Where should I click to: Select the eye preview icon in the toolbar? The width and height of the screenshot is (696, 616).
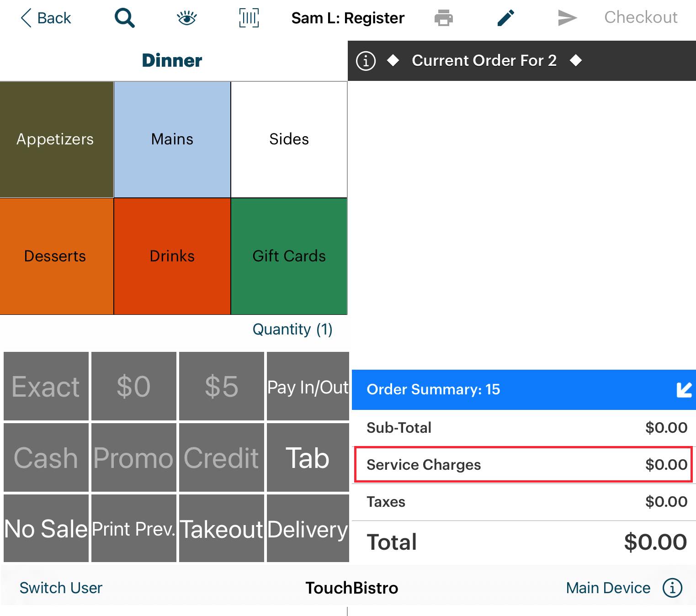pyautogui.click(x=186, y=18)
